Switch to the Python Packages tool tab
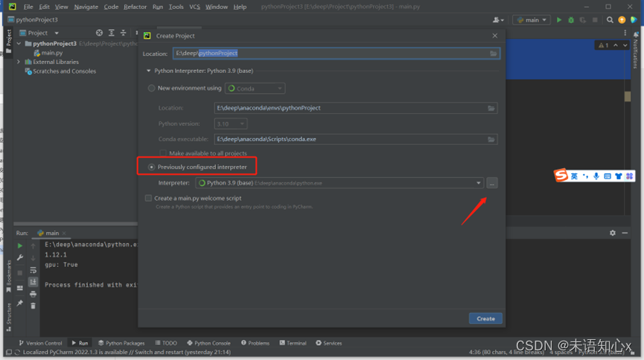This screenshot has height=360, width=644. 121,343
